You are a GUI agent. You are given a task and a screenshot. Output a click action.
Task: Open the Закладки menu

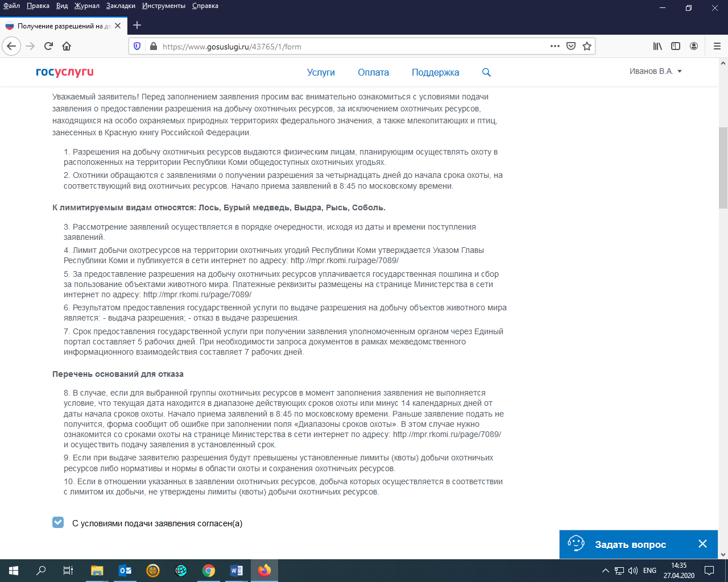pyautogui.click(x=121, y=6)
